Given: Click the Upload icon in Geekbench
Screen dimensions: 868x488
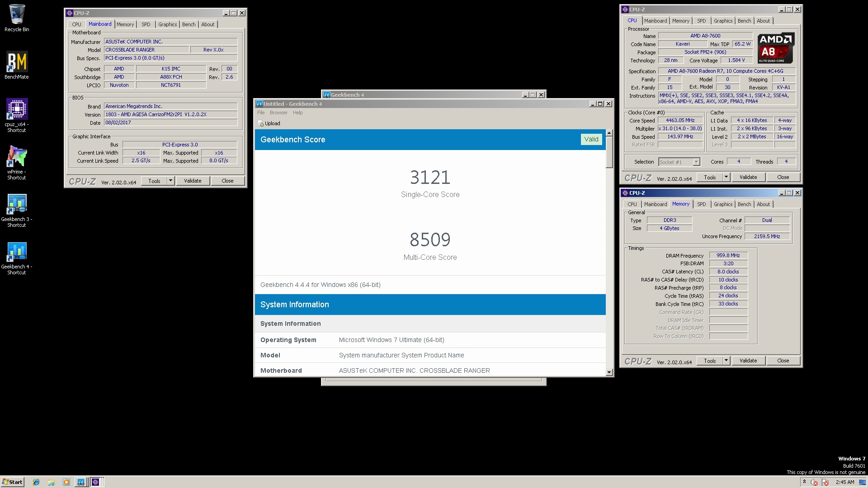Looking at the screenshot, I should click(260, 123).
